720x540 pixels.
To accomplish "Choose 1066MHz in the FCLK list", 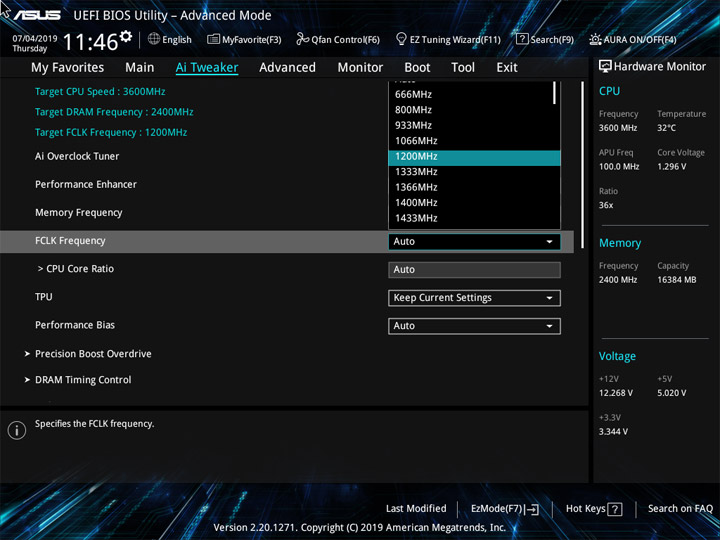I will click(474, 141).
